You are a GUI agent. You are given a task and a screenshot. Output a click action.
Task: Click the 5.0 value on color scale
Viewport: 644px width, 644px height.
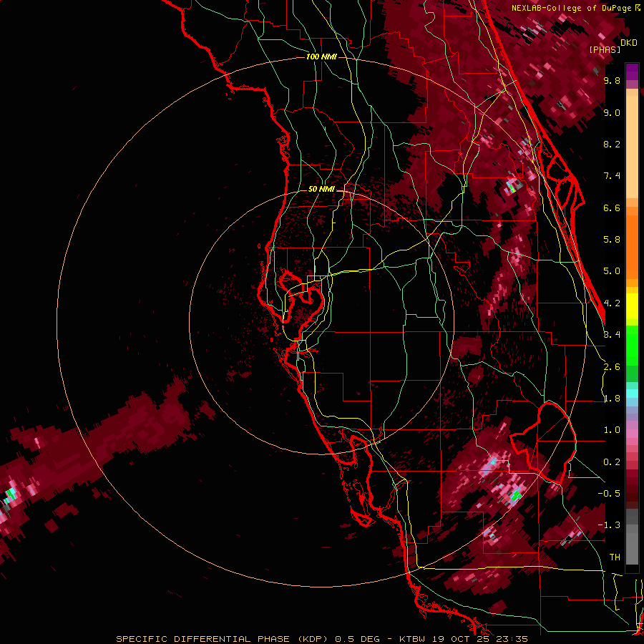pyautogui.click(x=612, y=271)
